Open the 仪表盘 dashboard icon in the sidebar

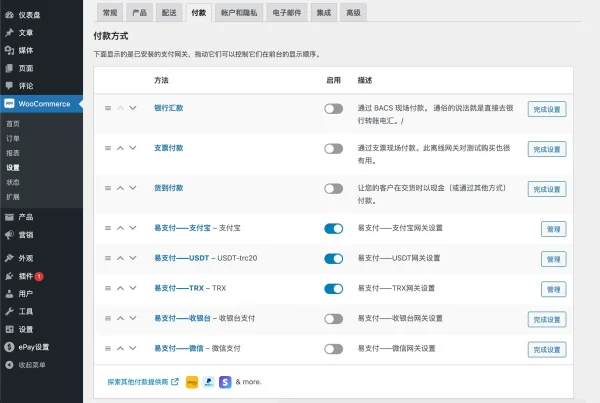(9, 15)
